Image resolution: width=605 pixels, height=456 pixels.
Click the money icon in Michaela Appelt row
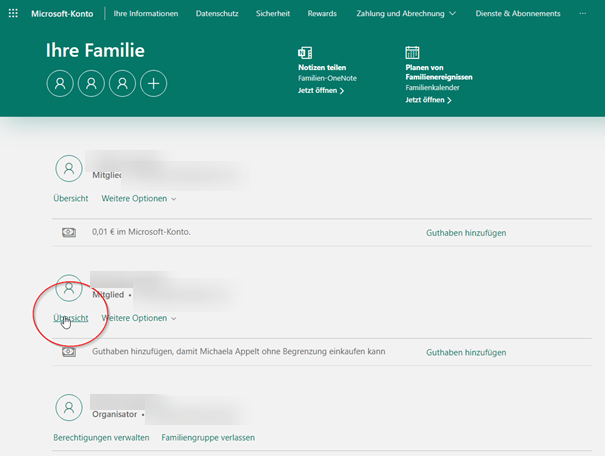point(69,352)
